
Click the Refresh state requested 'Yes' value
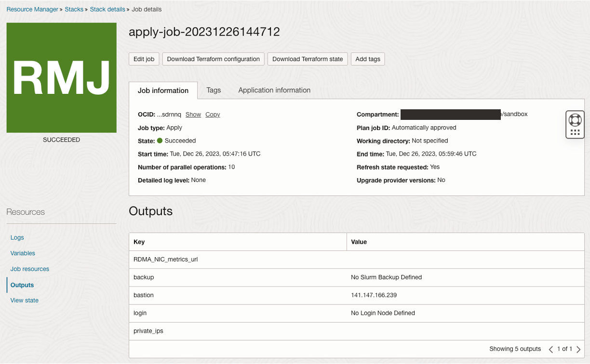pyautogui.click(x=435, y=167)
